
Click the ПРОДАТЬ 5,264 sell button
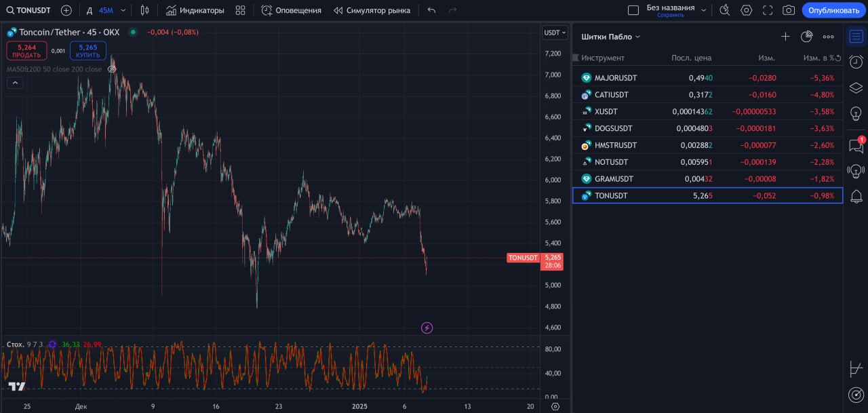click(27, 51)
